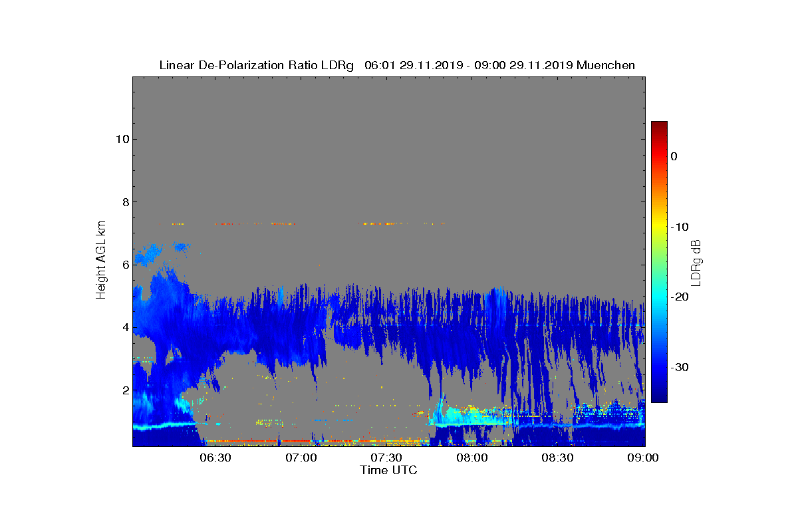Click the colorbar label '-10'
The width and height of the screenshot is (798, 532).
point(680,227)
